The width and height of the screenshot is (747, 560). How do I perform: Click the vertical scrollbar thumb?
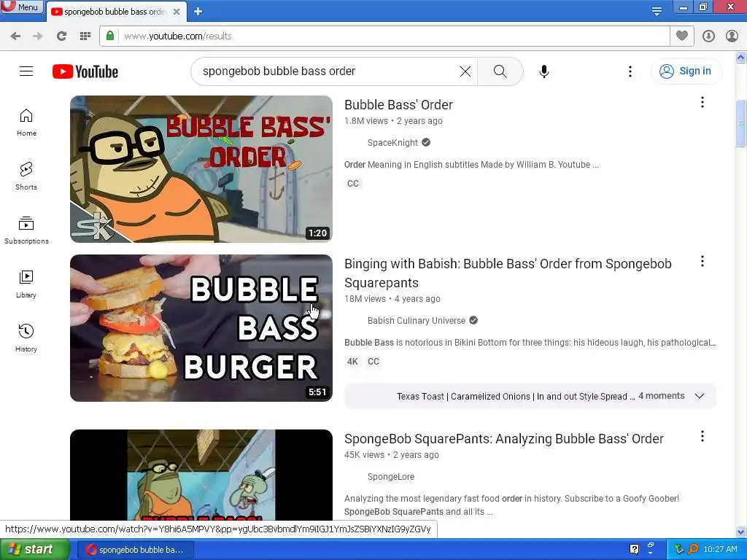click(741, 124)
